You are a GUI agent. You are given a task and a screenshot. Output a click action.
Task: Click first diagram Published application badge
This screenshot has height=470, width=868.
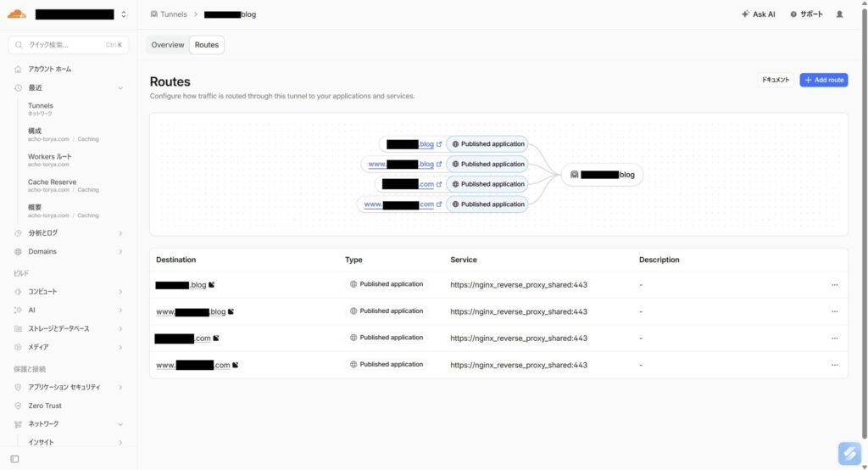[x=487, y=144]
